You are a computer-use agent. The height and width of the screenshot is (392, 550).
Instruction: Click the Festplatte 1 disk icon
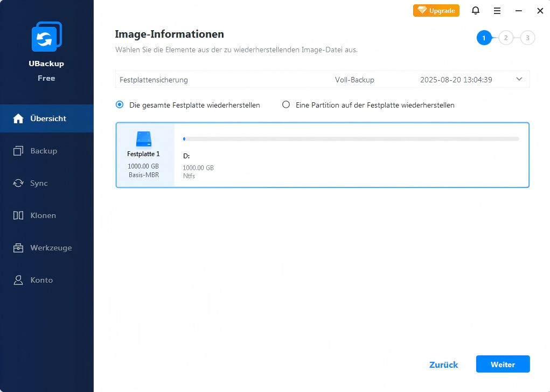click(x=144, y=139)
